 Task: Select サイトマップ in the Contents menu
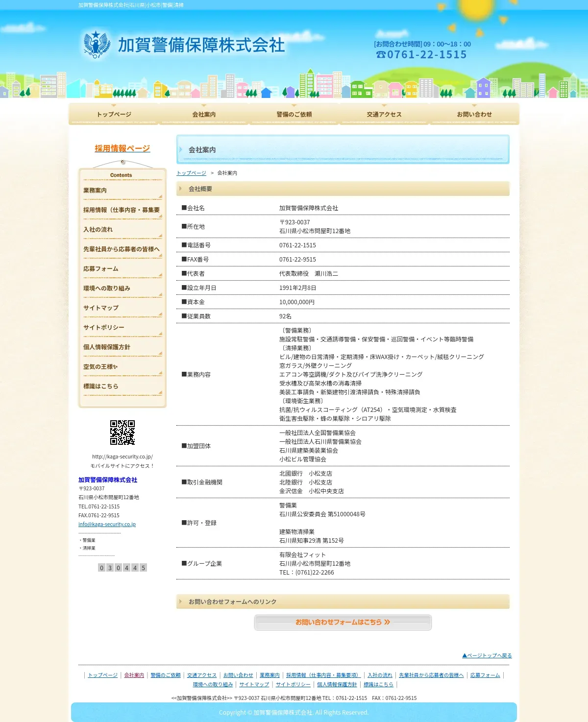122,308
